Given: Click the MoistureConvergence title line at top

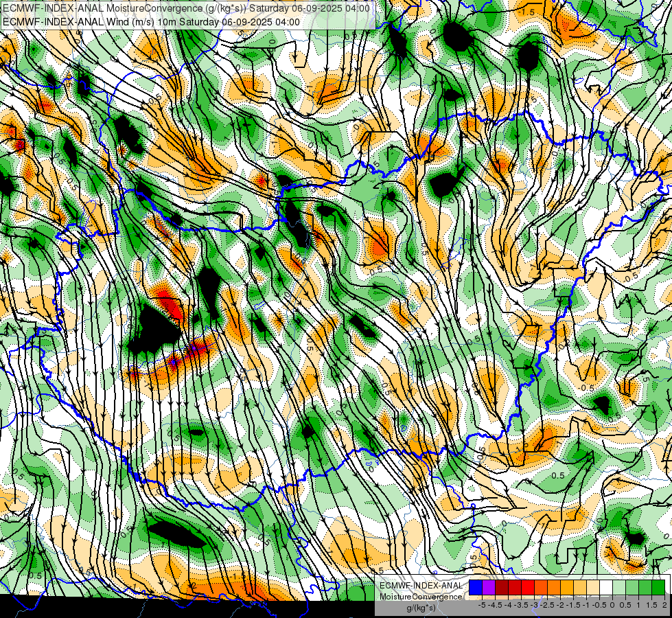Looking at the screenshot, I should click(x=186, y=8).
